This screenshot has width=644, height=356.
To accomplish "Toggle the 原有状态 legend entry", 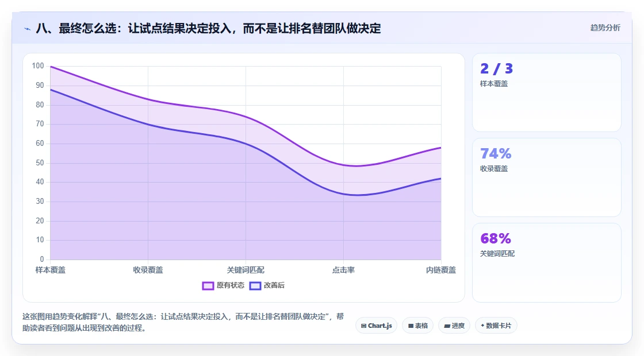I will (x=223, y=285).
